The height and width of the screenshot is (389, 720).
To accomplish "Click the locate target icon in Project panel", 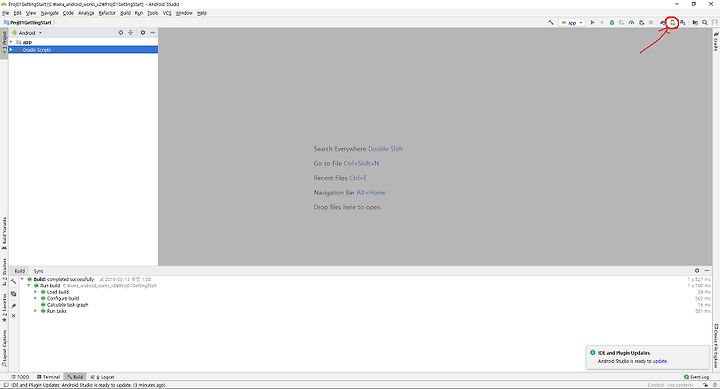I will pos(121,33).
